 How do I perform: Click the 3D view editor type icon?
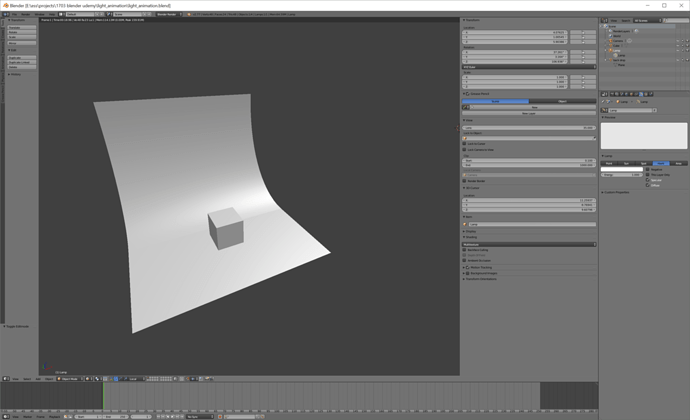click(6, 379)
